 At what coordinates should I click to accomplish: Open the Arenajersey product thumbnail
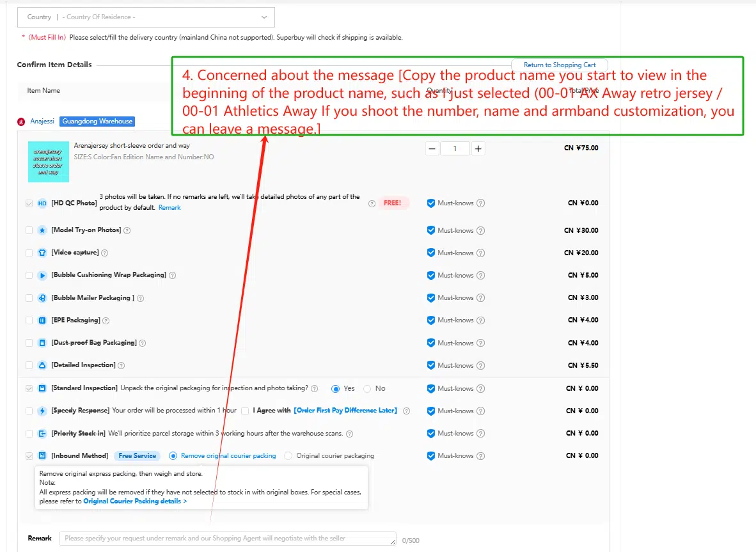tap(48, 161)
